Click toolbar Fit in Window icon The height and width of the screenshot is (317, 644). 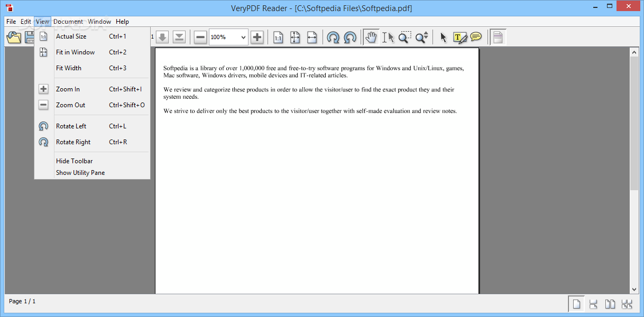click(x=295, y=37)
